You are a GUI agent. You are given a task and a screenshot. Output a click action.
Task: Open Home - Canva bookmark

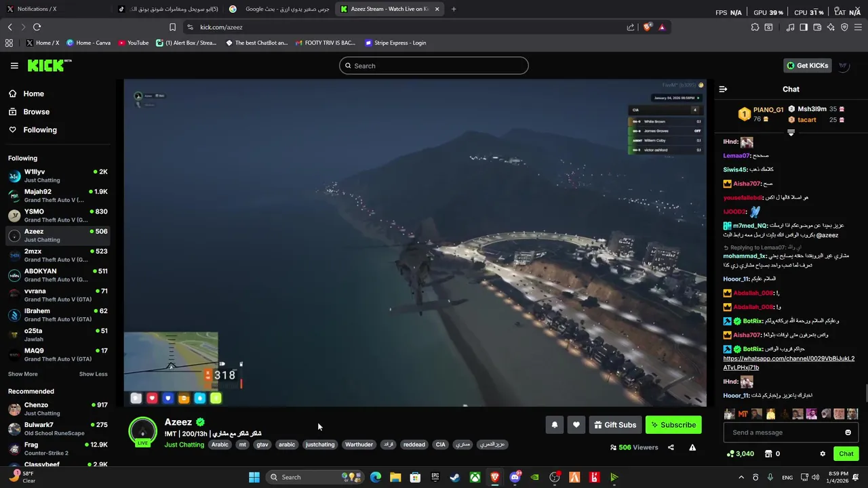pos(88,43)
